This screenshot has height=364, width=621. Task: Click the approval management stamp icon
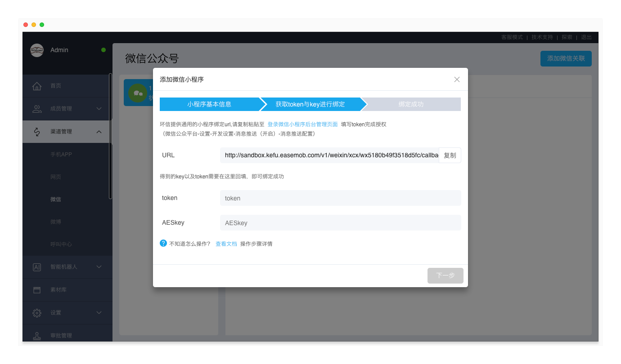click(37, 336)
